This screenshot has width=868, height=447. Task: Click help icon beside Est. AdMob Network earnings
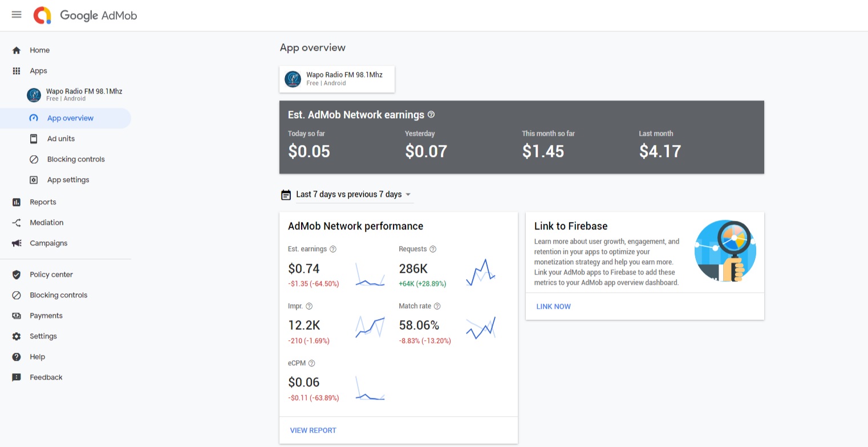[x=431, y=115]
